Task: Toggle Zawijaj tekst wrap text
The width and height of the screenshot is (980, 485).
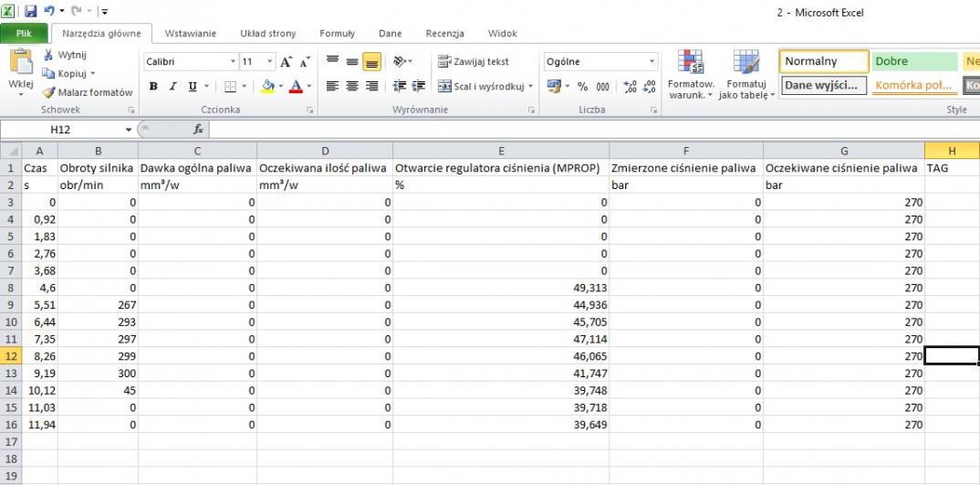Action: click(473, 62)
